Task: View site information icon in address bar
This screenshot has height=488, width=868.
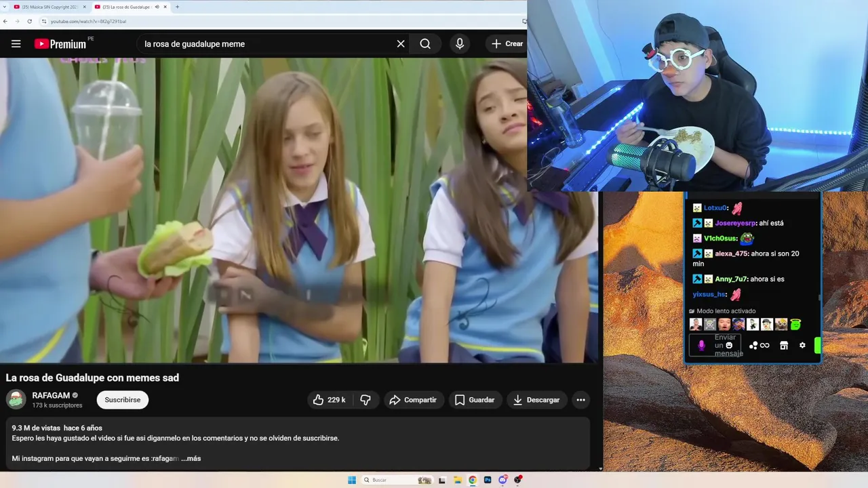Action: 44,21
